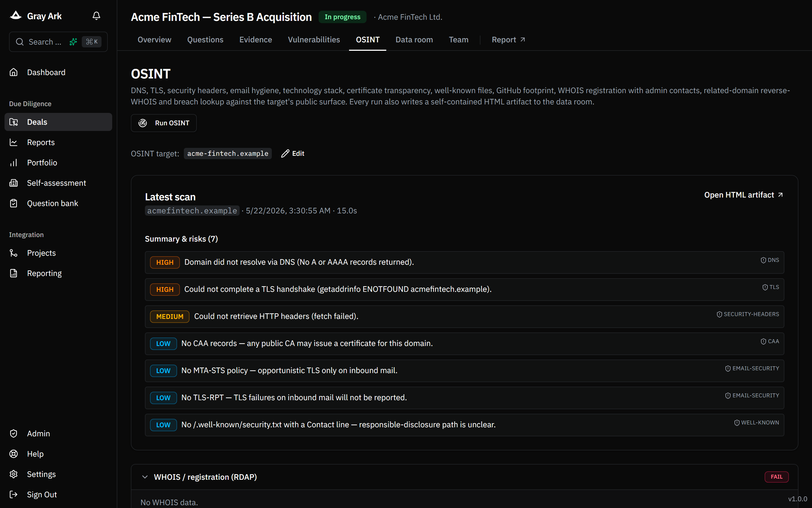812x508 pixels.
Task: Click the ⌘K shortcut badge
Action: tap(92, 42)
